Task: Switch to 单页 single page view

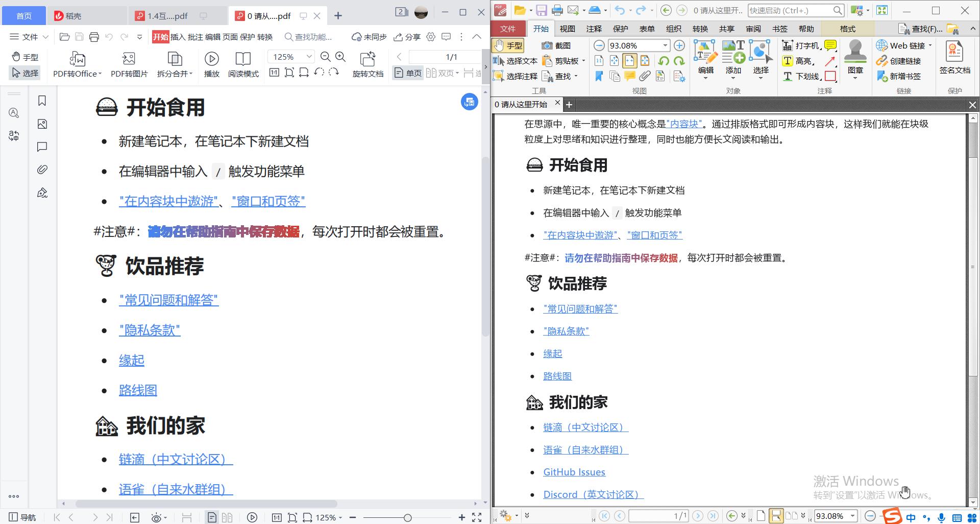Action: (x=408, y=73)
